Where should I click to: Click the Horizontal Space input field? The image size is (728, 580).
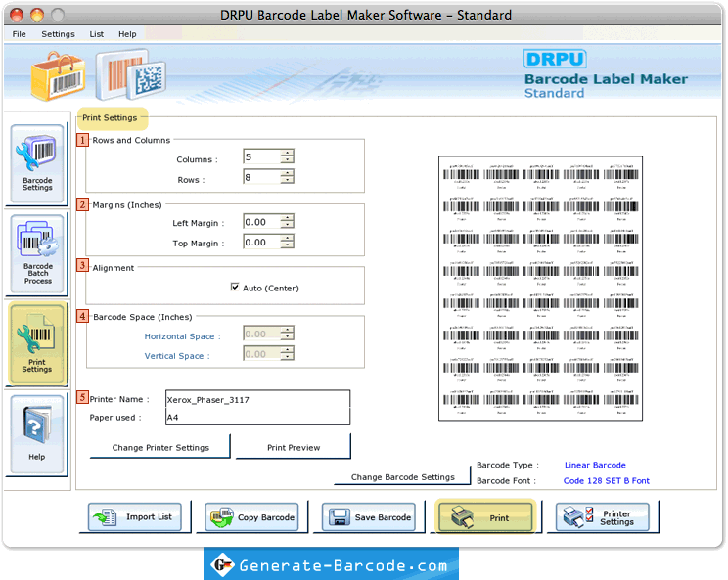point(262,334)
